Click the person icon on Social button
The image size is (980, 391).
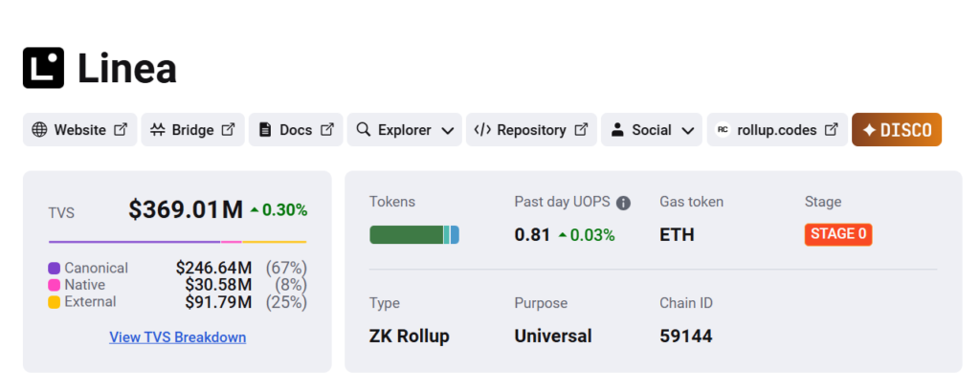[x=617, y=130]
